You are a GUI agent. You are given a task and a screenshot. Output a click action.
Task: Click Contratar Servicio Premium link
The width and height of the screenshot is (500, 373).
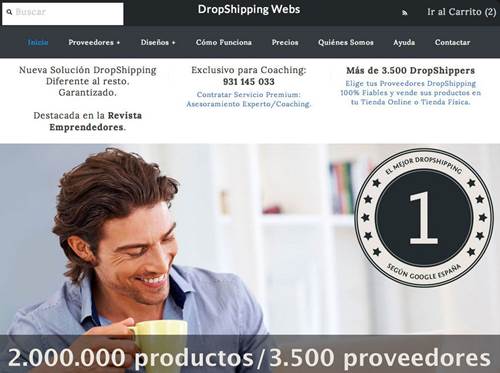click(x=249, y=99)
